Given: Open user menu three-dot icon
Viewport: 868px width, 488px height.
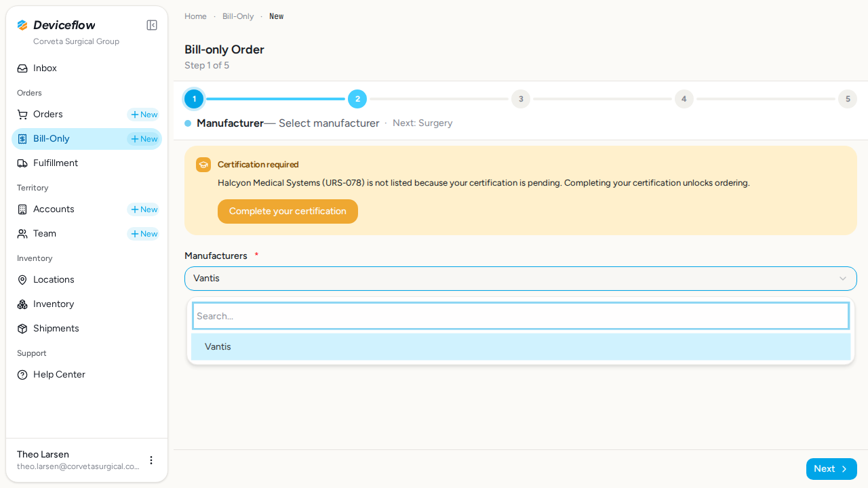Looking at the screenshot, I should point(151,460).
